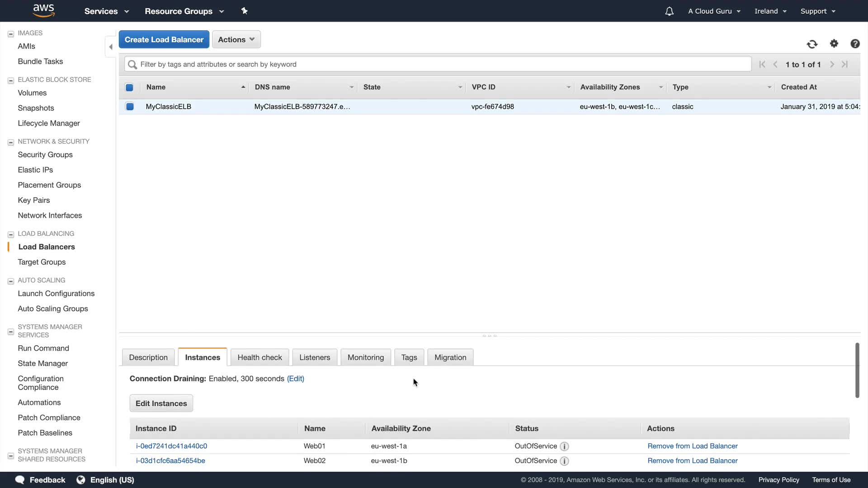Collapse the Load Balancing sidebar section
The image size is (868, 488).
pos(11,235)
